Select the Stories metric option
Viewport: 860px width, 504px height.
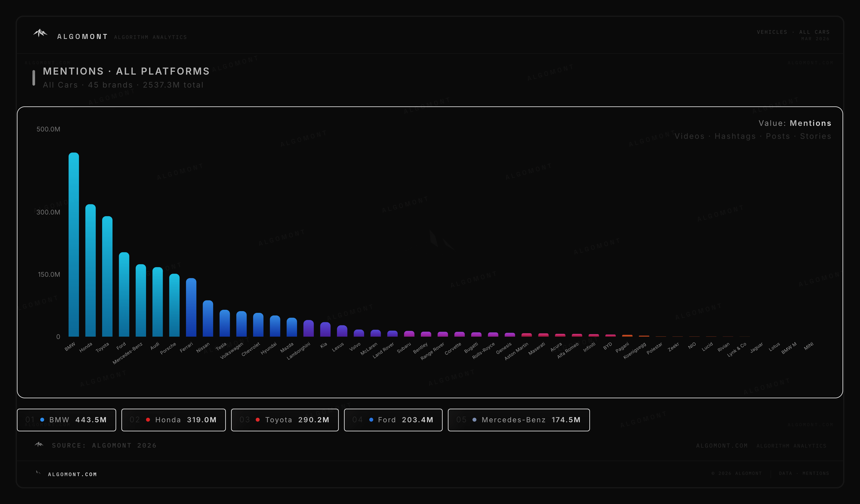[x=815, y=136]
